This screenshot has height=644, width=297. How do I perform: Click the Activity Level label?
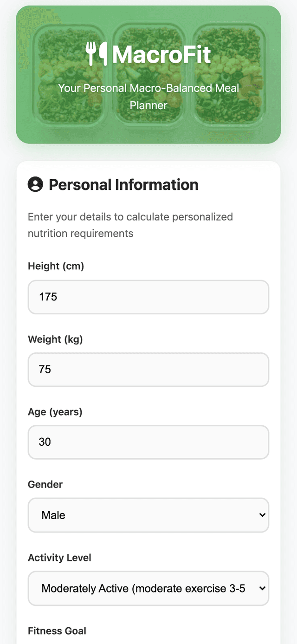[x=59, y=558]
